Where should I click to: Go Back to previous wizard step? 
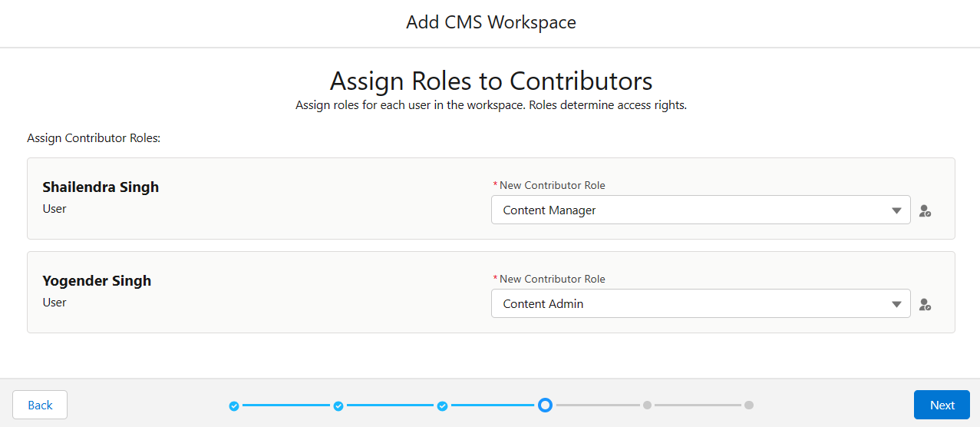[x=40, y=405]
